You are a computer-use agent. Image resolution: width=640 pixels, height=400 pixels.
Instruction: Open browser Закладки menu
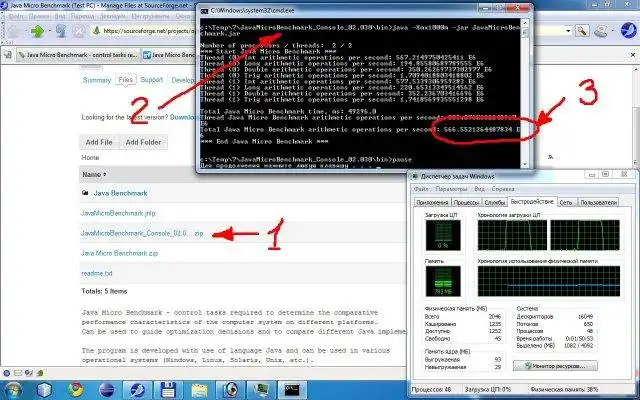coord(113,16)
